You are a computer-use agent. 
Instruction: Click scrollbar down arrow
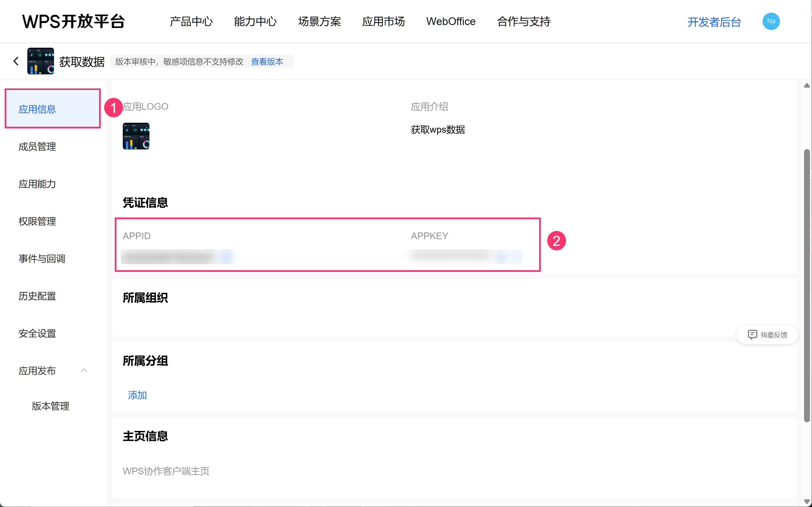click(x=807, y=502)
